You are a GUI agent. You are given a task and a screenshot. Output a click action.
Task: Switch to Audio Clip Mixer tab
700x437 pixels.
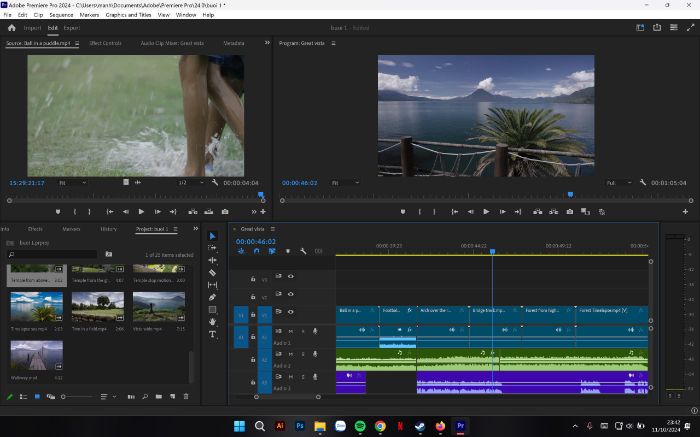tap(172, 43)
